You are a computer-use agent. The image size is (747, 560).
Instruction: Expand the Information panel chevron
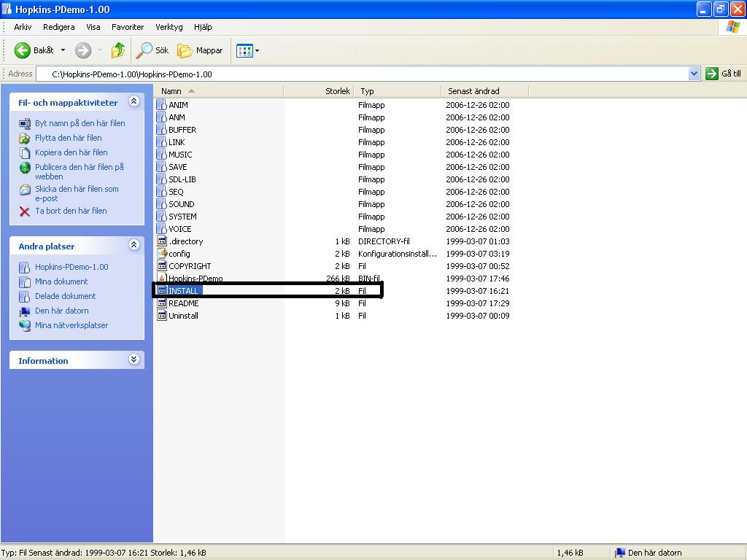point(134,359)
